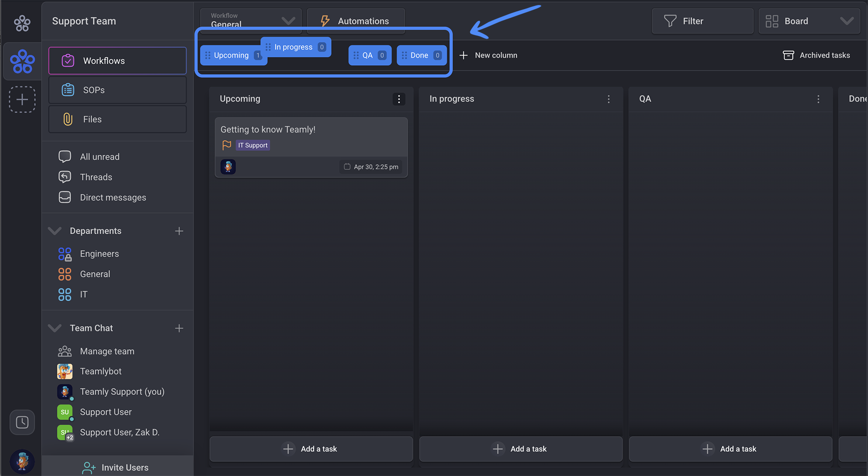
Task: Grab the drag handle on Upcoming chip
Action: (208, 55)
